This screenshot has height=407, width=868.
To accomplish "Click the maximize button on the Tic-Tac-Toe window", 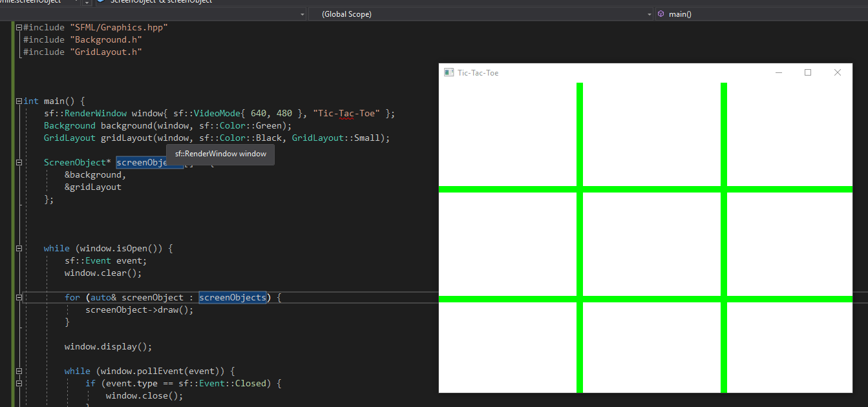I will pos(807,72).
